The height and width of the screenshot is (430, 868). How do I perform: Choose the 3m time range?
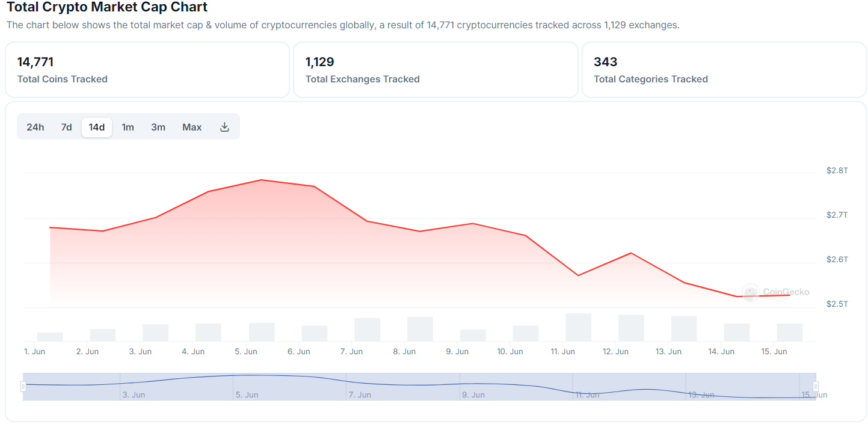pos(158,127)
